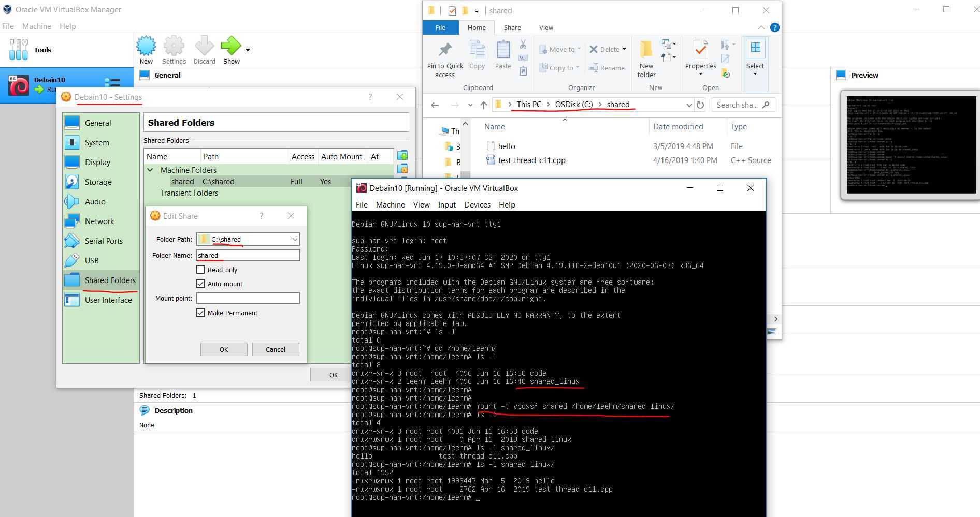Click the add shared folder icon
The width and height of the screenshot is (980, 517).
402,155
